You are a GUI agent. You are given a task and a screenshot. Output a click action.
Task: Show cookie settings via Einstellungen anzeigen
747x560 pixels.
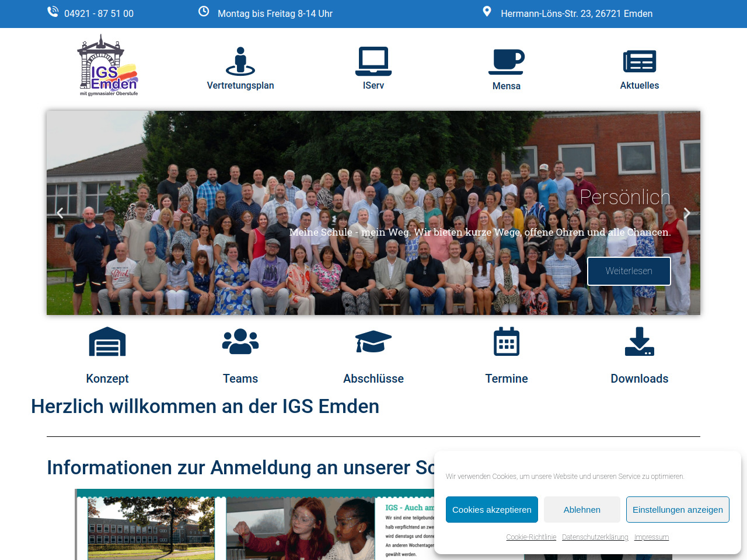678,510
